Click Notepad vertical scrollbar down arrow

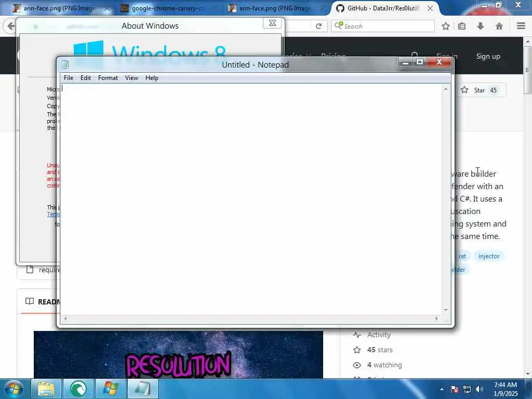coord(446,310)
